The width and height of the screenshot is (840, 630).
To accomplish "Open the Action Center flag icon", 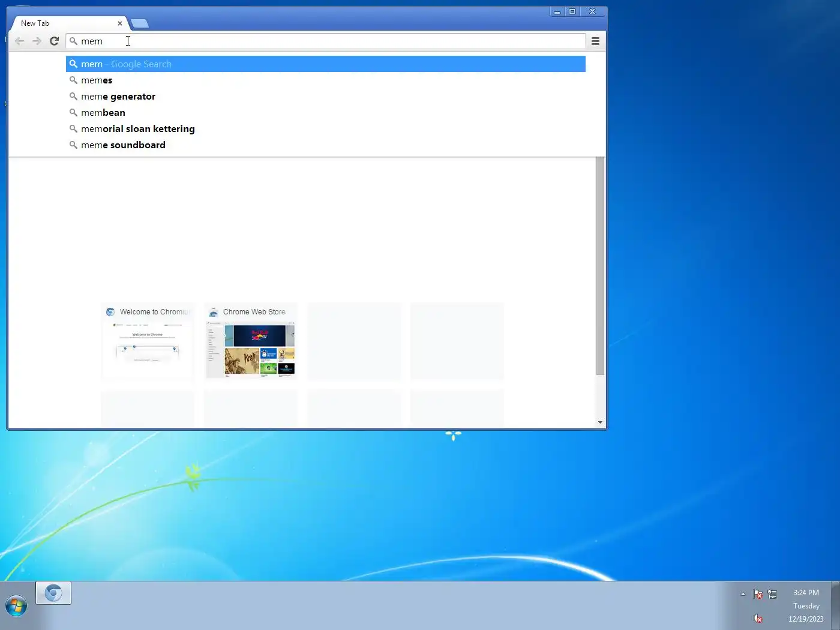I will (x=758, y=594).
